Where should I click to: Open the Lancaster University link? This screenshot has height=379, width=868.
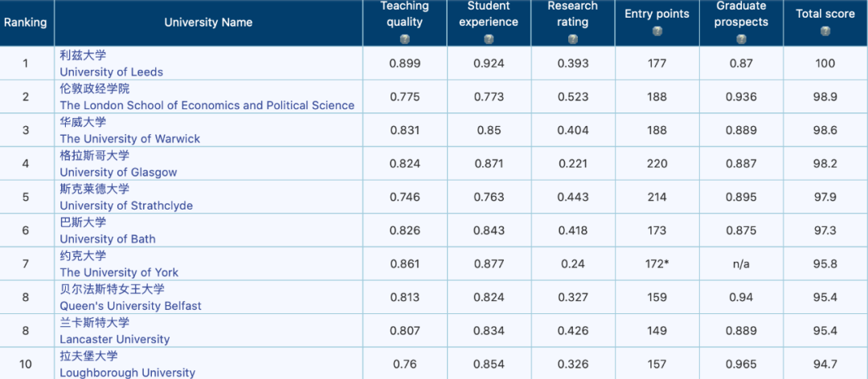click(114, 339)
